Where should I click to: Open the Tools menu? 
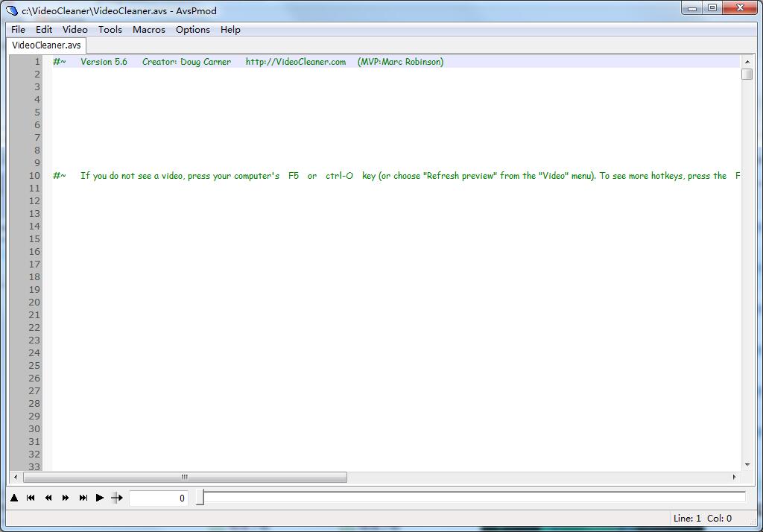pyautogui.click(x=110, y=30)
